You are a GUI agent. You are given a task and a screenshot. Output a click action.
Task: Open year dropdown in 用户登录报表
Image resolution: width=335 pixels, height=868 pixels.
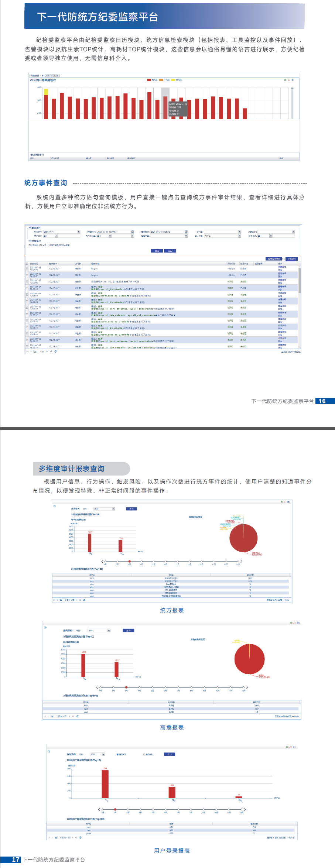tap(104, 754)
